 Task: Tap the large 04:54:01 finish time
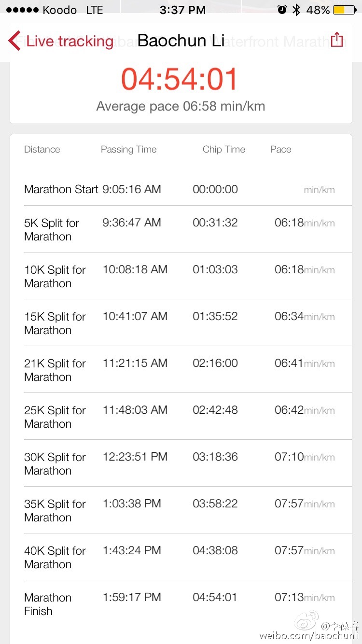[x=180, y=80]
